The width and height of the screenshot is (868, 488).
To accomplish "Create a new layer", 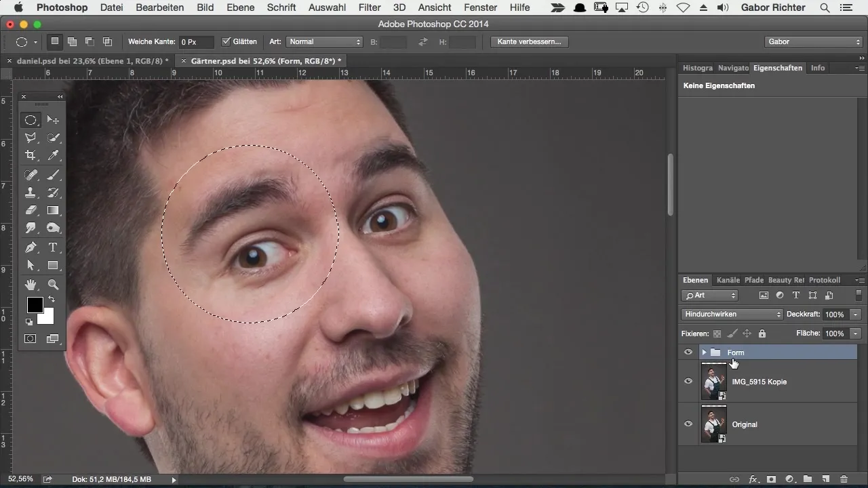I will pos(826,479).
